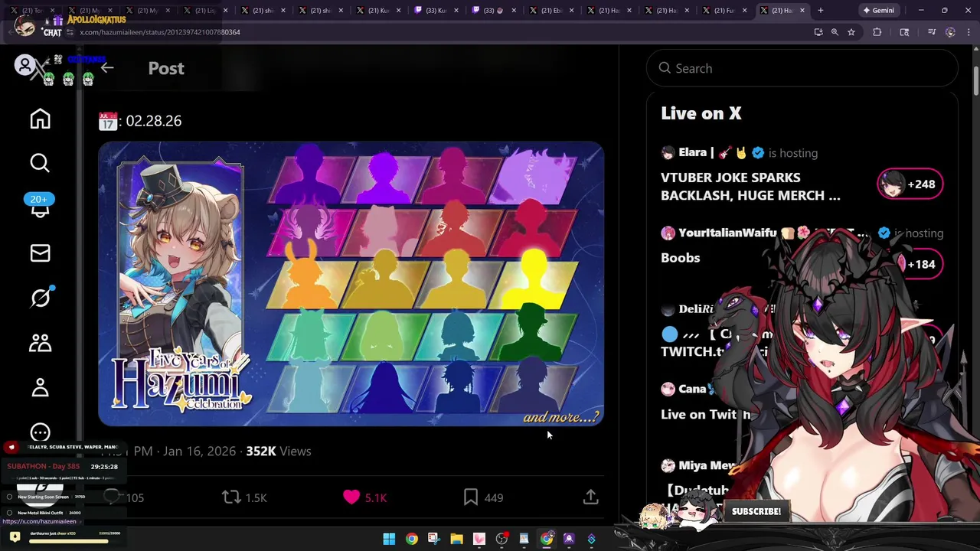
Task: Open the Five Years of Hazumi image
Action: coord(351,283)
